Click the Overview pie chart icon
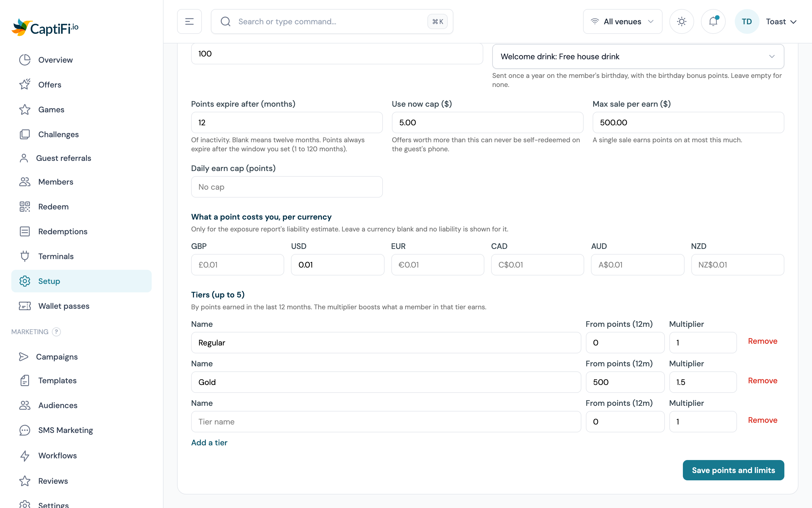The height and width of the screenshot is (508, 812). pyautogui.click(x=25, y=60)
